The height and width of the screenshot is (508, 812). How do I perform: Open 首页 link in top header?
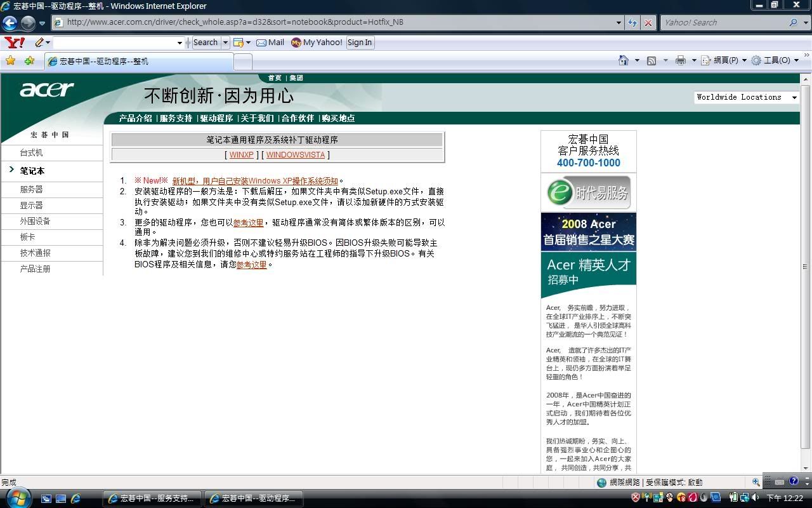pos(275,78)
